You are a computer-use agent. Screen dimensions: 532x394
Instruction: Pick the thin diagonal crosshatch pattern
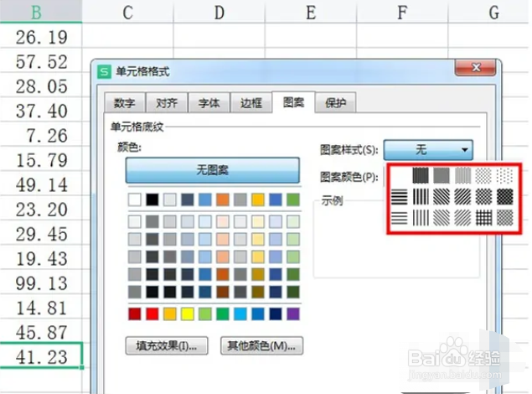504,218
